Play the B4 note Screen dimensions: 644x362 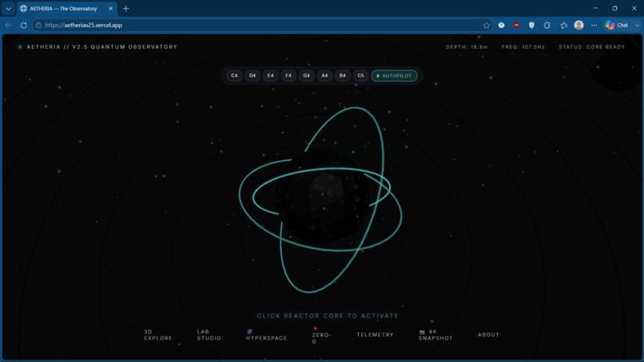click(x=343, y=76)
